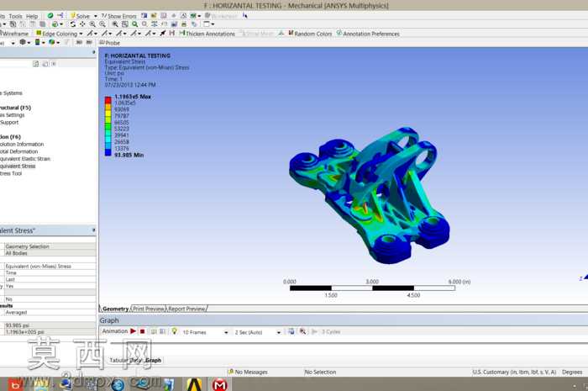Click the stressed bracket model in viewport

tap(370, 195)
